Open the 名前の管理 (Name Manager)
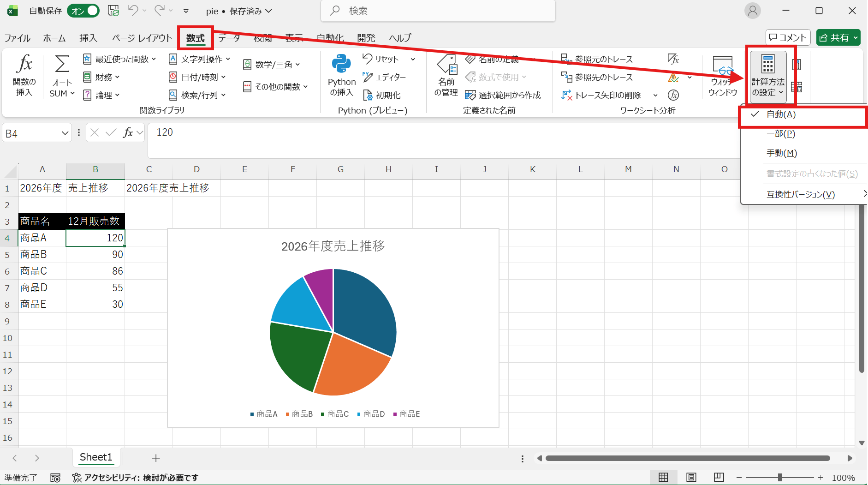 446,76
